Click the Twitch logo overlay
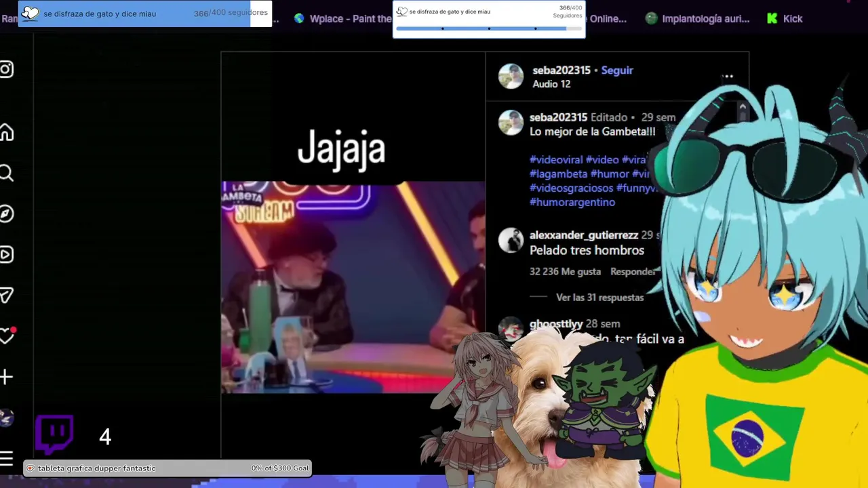This screenshot has width=868, height=488. point(54,434)
